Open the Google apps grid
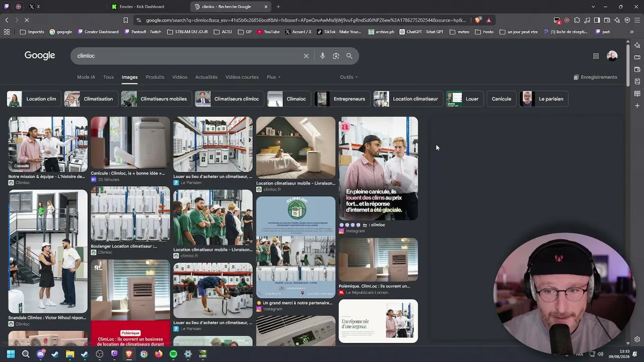The height and width of the screenshot is (362, 644). point(596,56)
